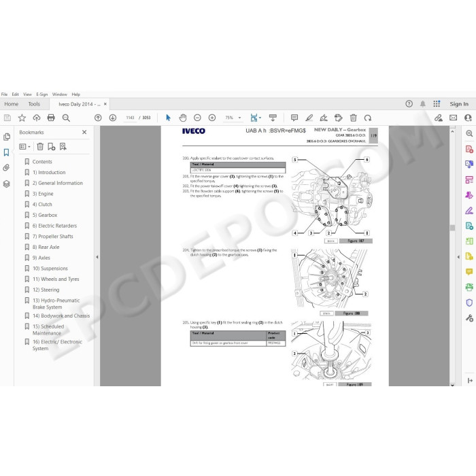Image resolution: width=476 pixels, height=476 pixels.
Task: Open bookmark options dropdown
Action: click(x=25, y=147)
